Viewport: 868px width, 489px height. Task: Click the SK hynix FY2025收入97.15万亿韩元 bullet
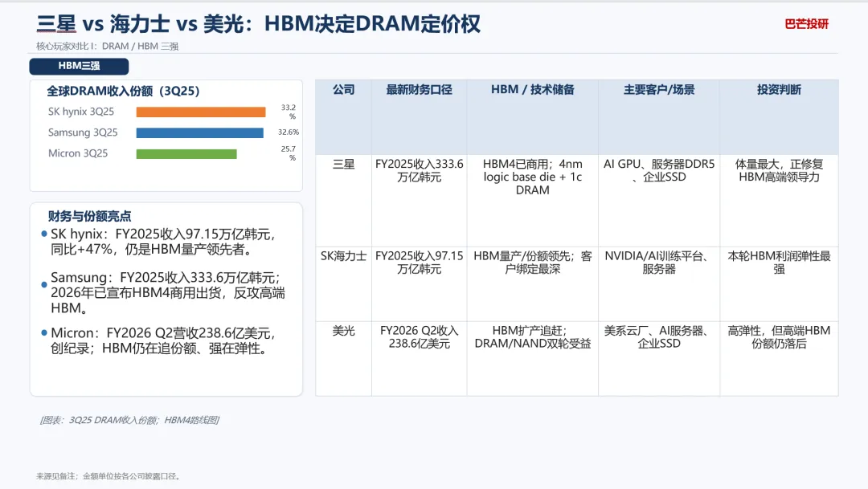tap(163, 242)
